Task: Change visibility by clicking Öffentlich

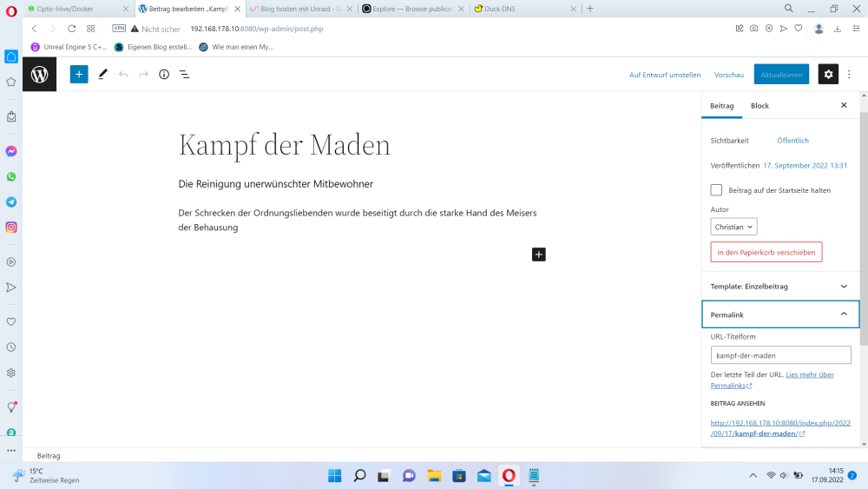Action: coord(792,141)
